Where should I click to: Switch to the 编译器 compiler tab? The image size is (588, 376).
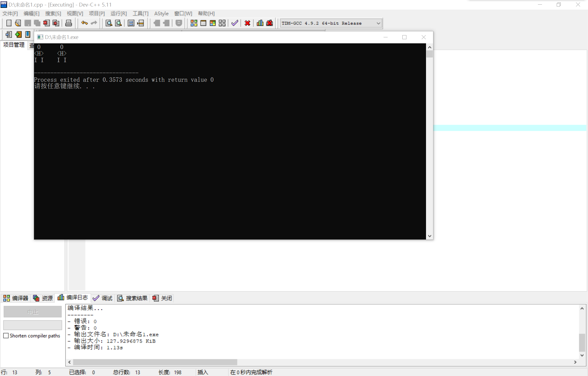click(16, 298)
